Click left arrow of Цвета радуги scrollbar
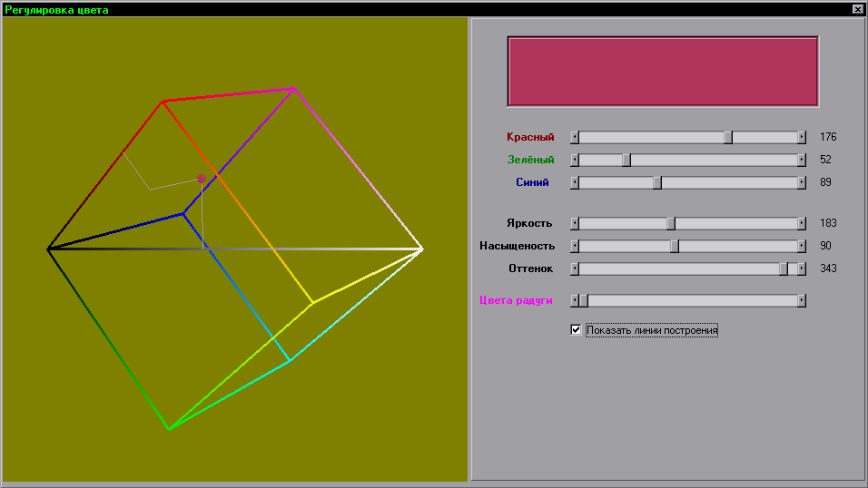Image resolution: width=868 pixels, height=488 pixels. [x=574, y=300]
